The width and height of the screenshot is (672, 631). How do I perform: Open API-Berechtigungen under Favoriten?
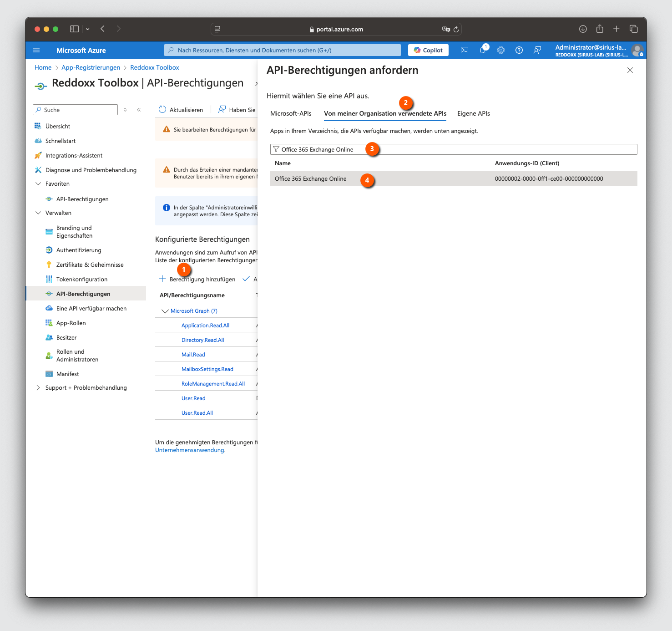pos(82,199)
